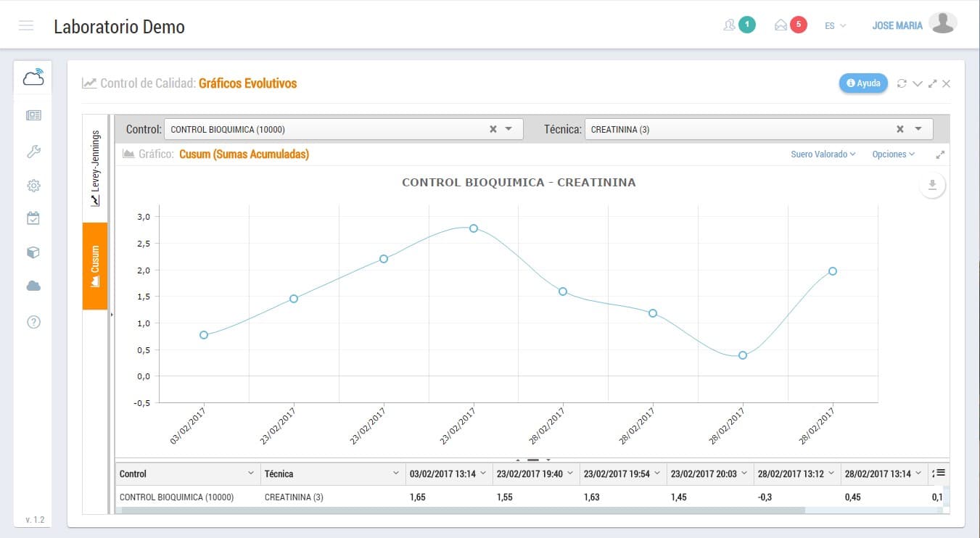The width and height of the screenshot is (980, 538).
Task: Click the Técnica field with CREATININA (3)
Action: click(x=758, y=129)
